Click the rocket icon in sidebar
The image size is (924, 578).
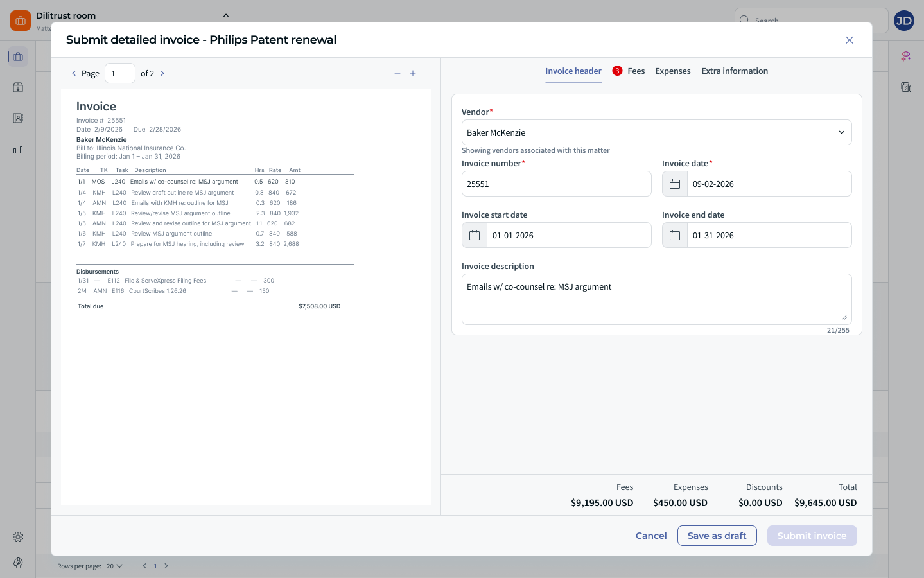coord(18,563)
